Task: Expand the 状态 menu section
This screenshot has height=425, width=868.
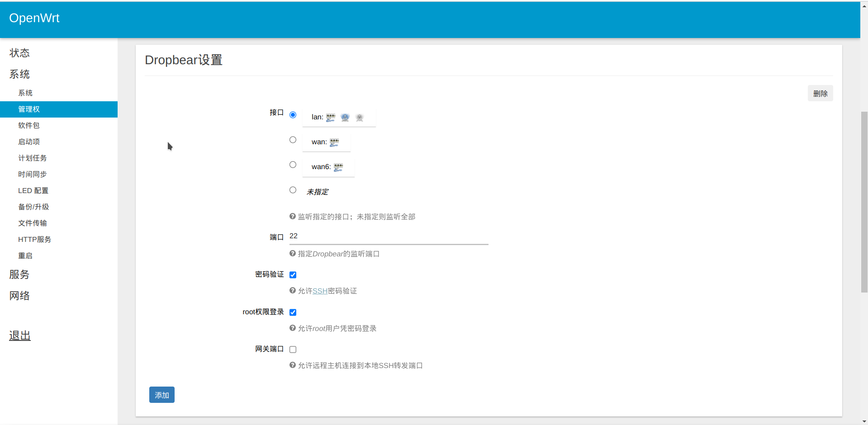Action: tap(19, 53)
